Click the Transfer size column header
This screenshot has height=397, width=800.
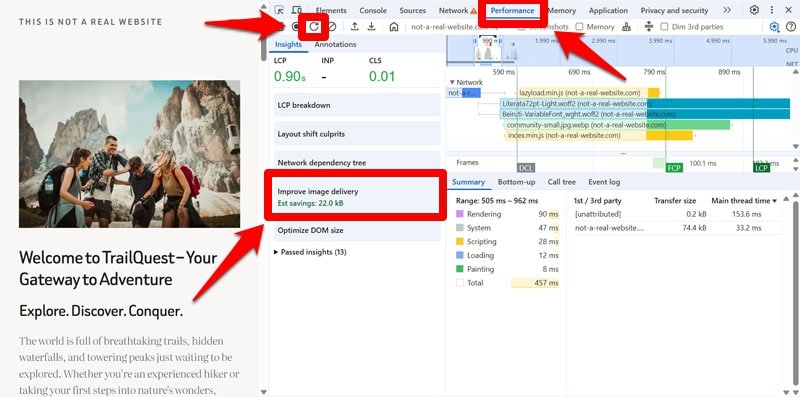[x=675, y=201]
